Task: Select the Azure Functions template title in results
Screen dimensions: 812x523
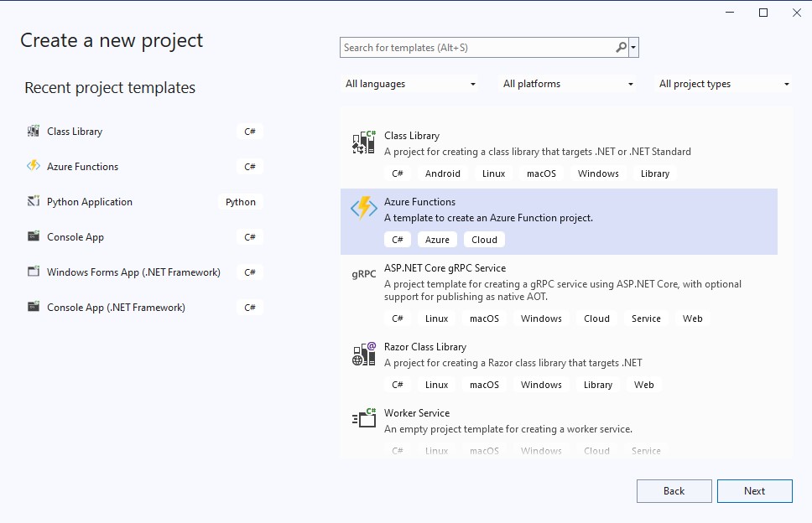Action: tap(419, 202)
